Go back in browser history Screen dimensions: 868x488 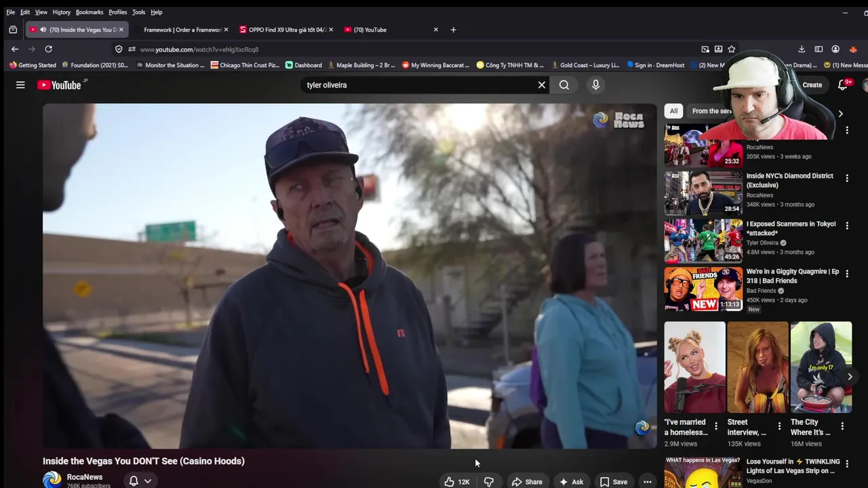point(15,49)
